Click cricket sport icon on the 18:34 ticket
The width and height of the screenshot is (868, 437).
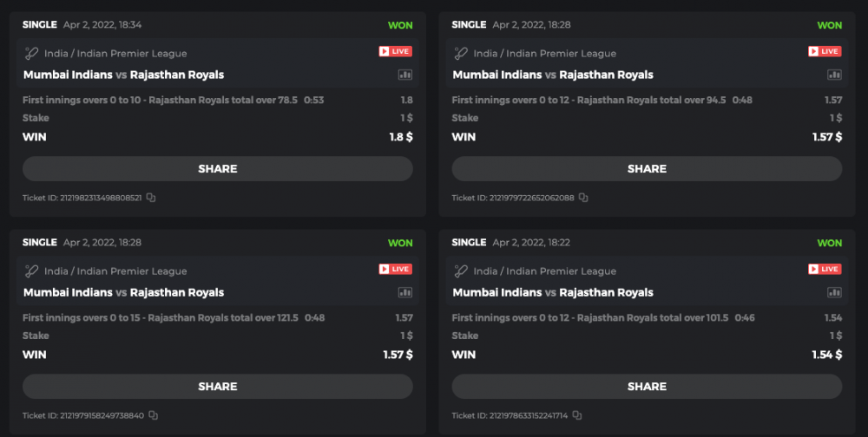pyautogui.click(x=32, y=53)
